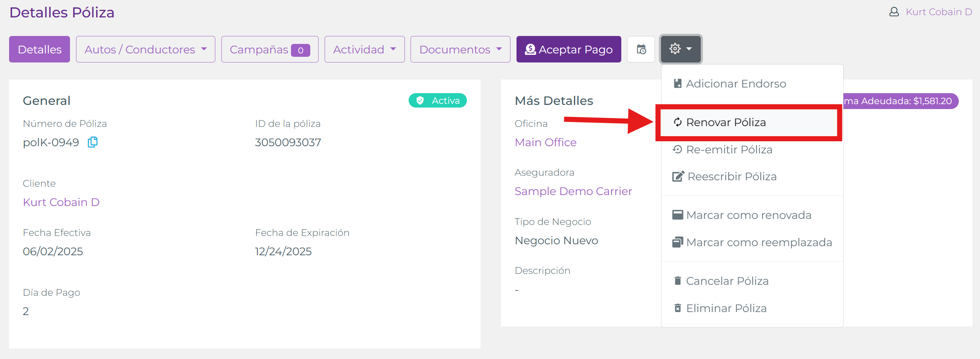
Task: Click the calendar clock icon button
Action: click(641, 50)
